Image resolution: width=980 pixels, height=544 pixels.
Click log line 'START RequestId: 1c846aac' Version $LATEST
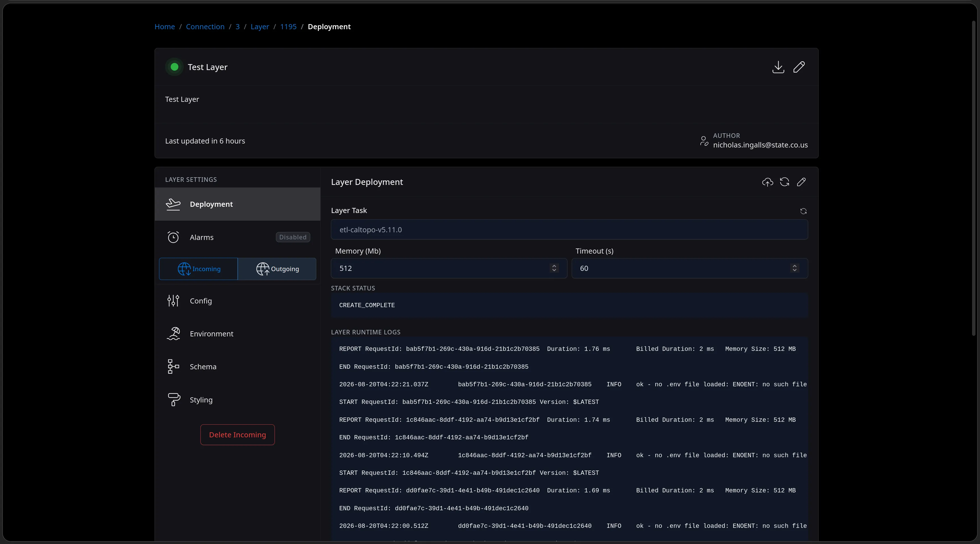click(469, 473)
